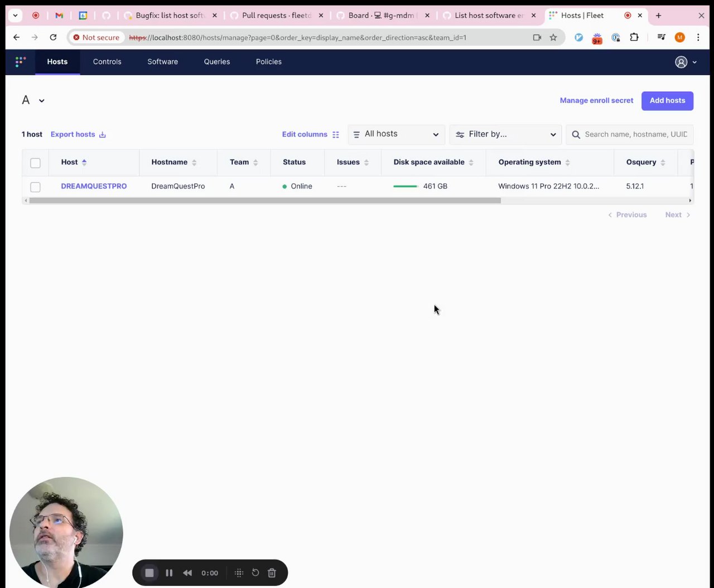Viewport: 714px width, 588px height.
Task: Click the green disk space bar
Action: click(406, 186)
